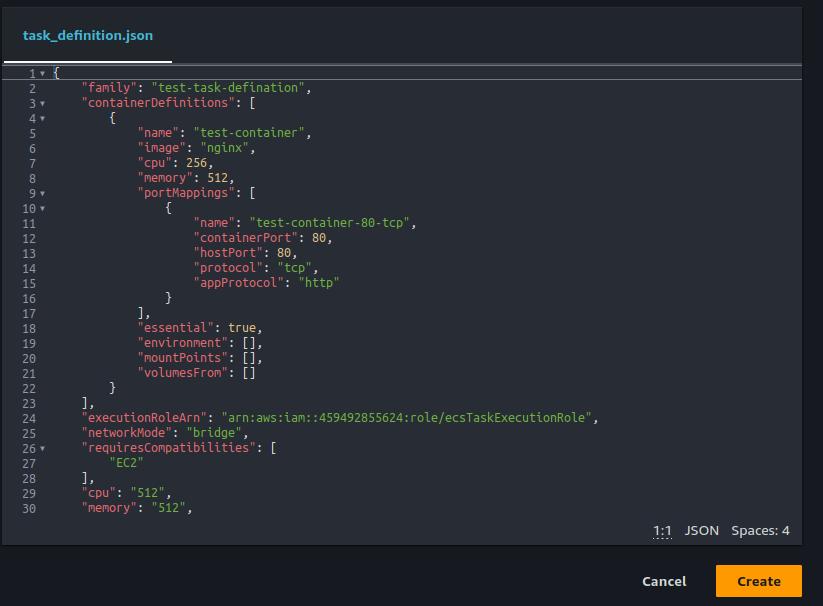Open the Spaces: 4 indentation setting
This screenshot has width=823, height=606.
point(760,530)
